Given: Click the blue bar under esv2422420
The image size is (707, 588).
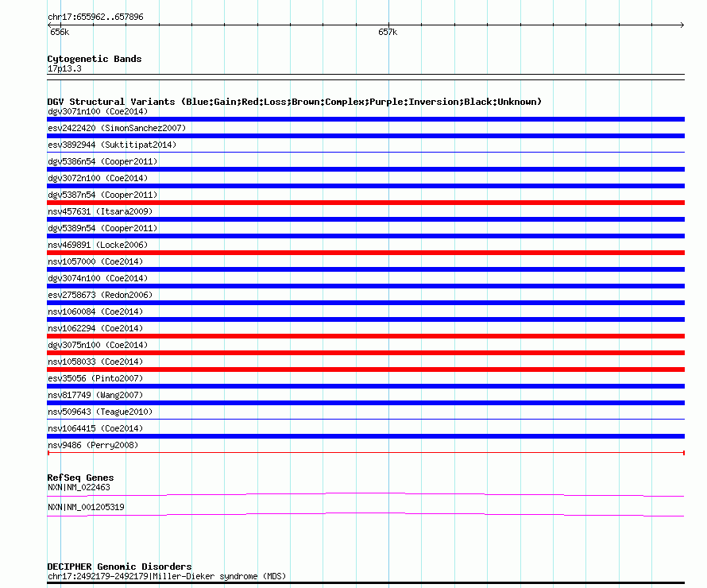Looking at the screenshot, I should [365, 136].
